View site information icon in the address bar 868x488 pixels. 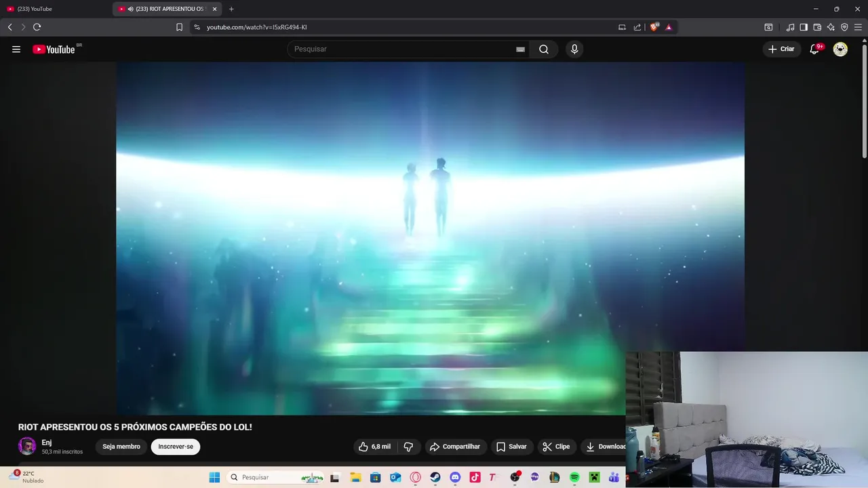point(197,27)
